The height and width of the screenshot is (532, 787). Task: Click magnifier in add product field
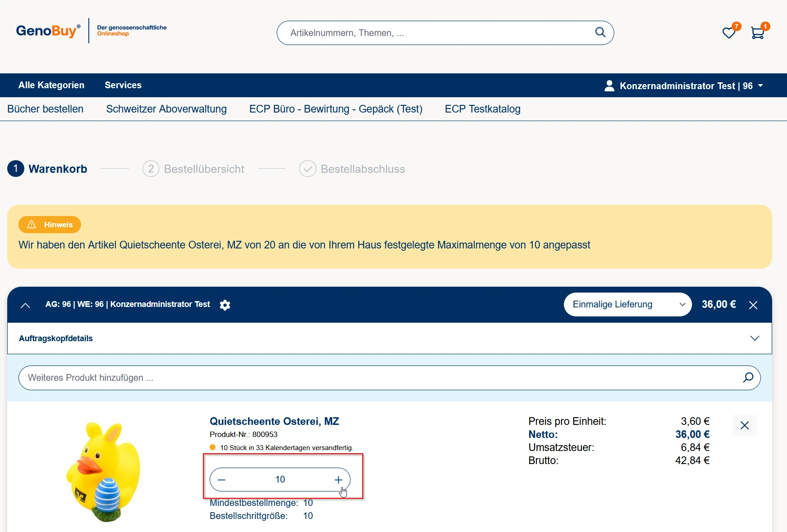[748, 378]
